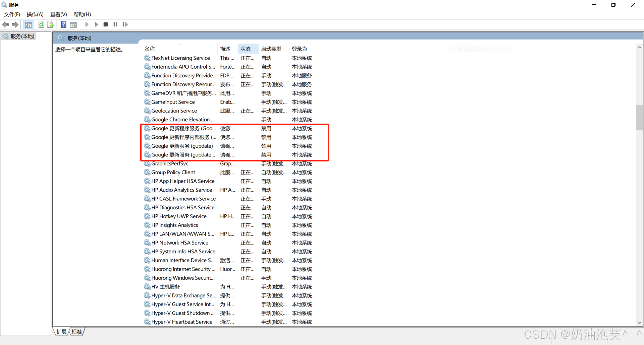Click the gear icon of FlexNet Licensing Service
The height and width of the screenshot is (345, 644).
click(x=147, y=58)
